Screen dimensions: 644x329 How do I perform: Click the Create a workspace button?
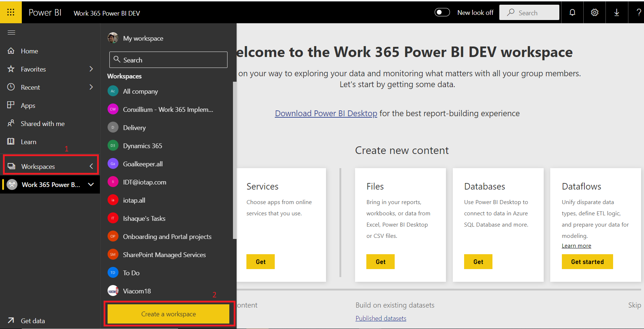[x=169, y=314]
